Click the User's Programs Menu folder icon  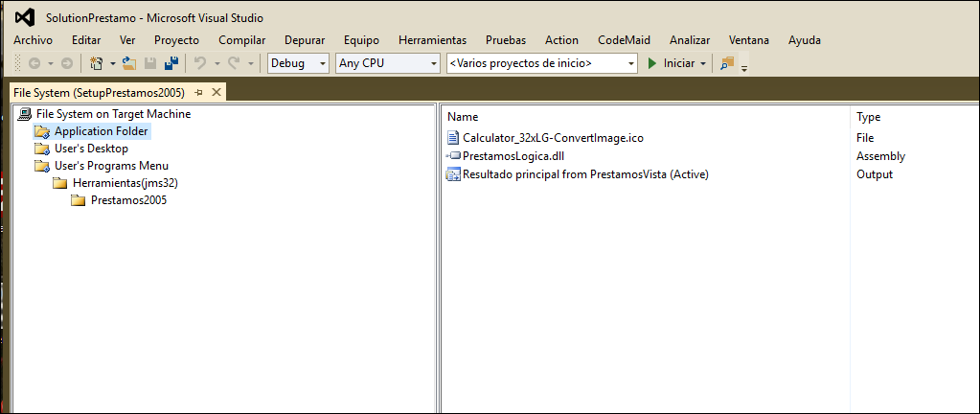click(42, 167)
